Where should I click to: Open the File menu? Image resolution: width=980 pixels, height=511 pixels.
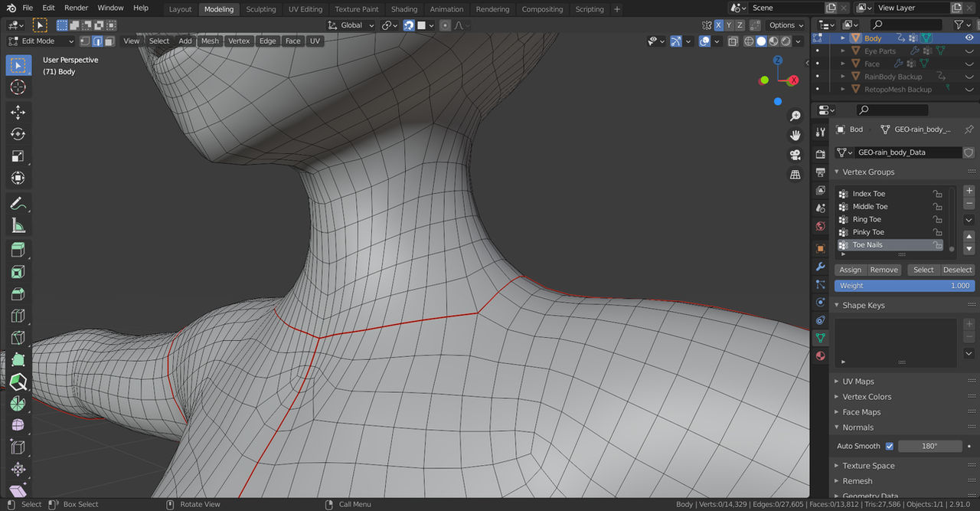pos(28,8)
